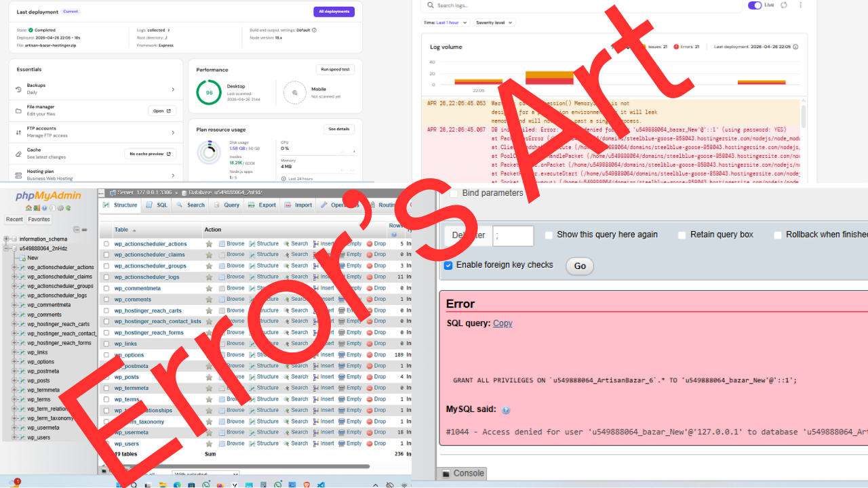The height and width of the screenshot is (488, 868).
Task: Check Rollback when finished option
Action: pos(778,235)
